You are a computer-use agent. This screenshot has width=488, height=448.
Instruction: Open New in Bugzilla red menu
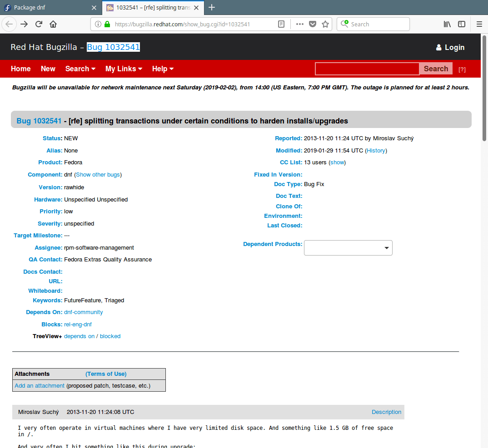[48, 69]
